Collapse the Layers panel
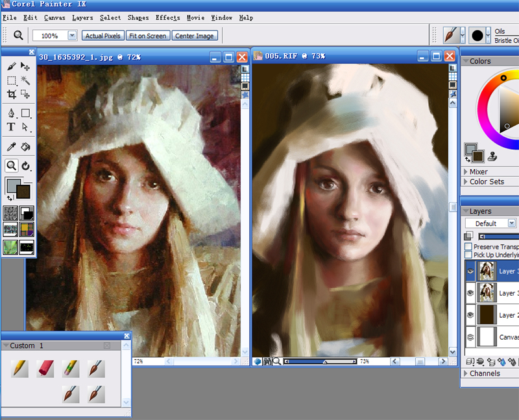Viewport: 519px width, 420px height. point(466,211)
